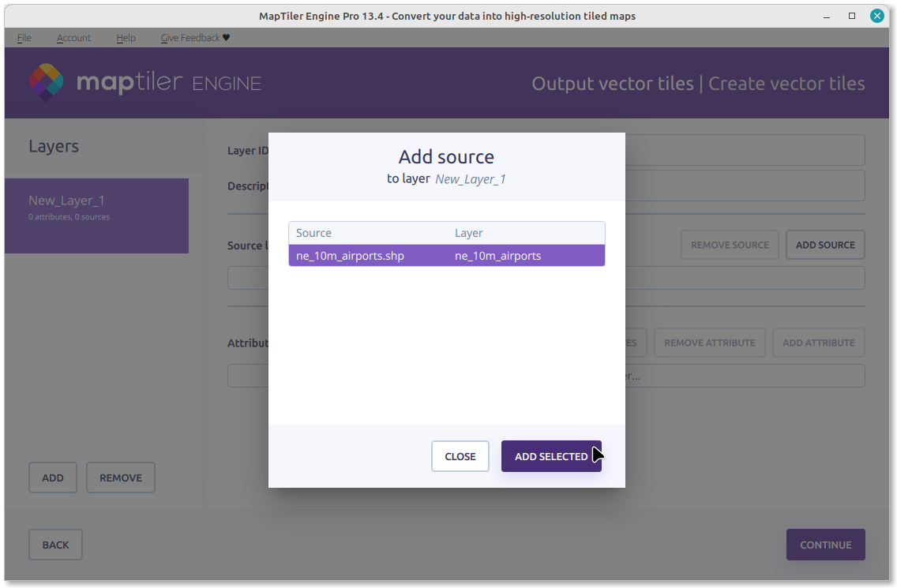
Task: Click the MapTiler Engine logo icon
Action: pos(47,82)
